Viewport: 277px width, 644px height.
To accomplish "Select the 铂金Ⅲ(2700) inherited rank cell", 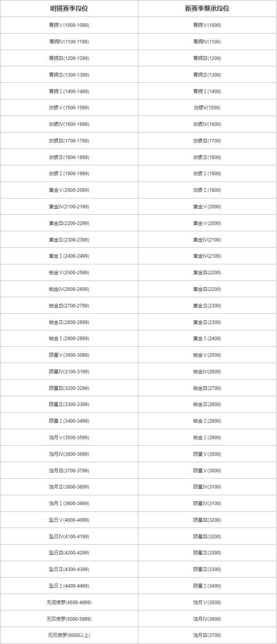I will (x=207, y=388).
